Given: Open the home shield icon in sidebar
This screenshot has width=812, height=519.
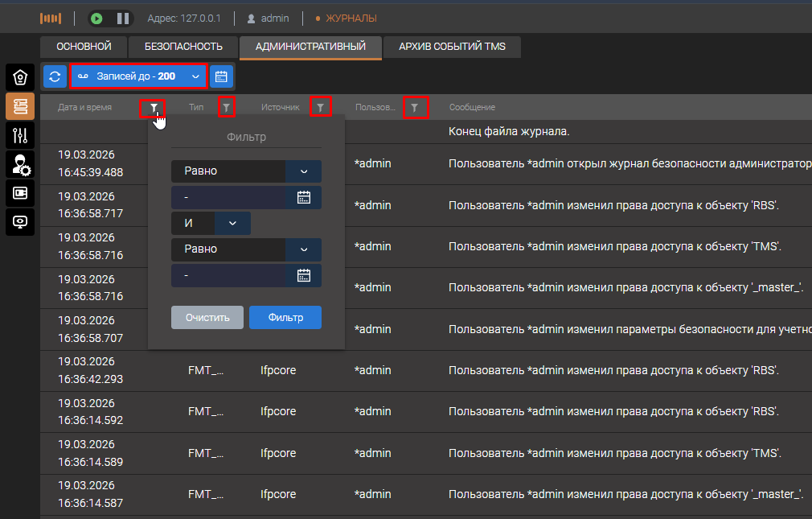Looking at the screenshot, I should (x=20, y=77).
